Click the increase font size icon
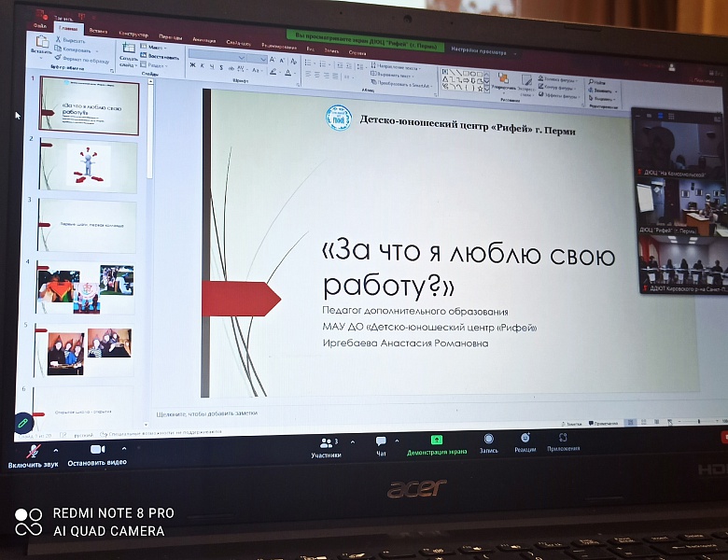Viewport: 728px width, 560px height. tap(273, 60)
